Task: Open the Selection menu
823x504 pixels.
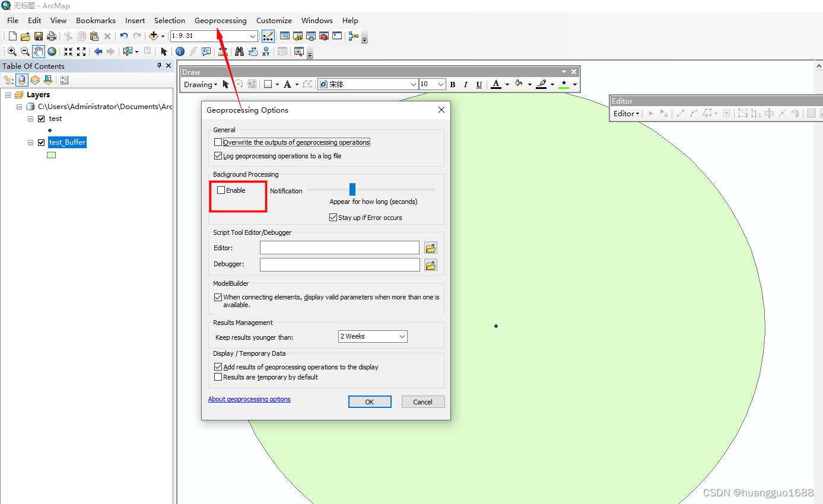Action: pyautogui.click(x=169, y=20)
